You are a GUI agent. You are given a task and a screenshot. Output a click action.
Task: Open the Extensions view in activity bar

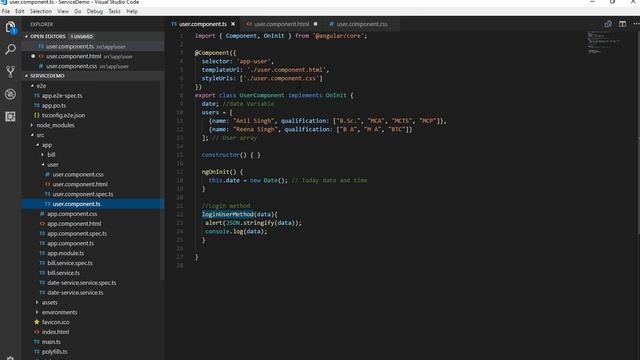point(10,117)
